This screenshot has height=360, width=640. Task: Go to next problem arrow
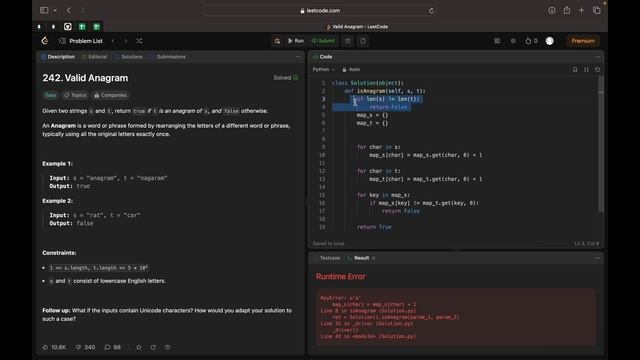click(126, 41)
